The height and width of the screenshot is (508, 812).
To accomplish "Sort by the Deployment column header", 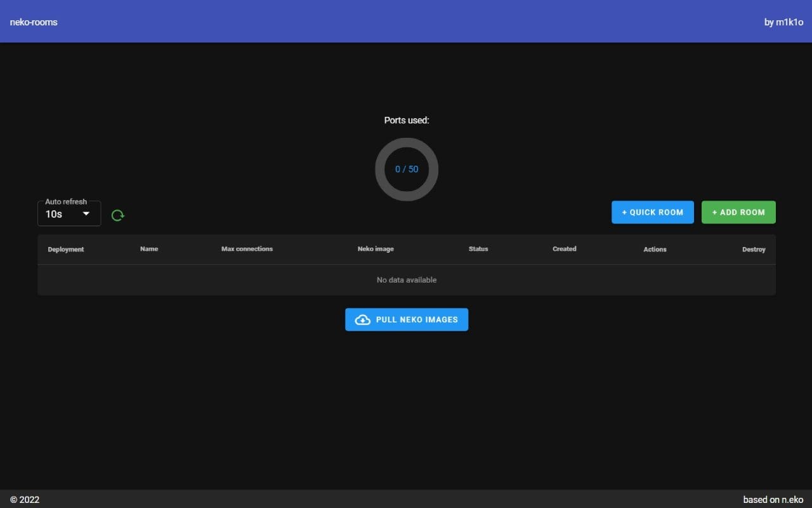I will [x=66, y=250].
